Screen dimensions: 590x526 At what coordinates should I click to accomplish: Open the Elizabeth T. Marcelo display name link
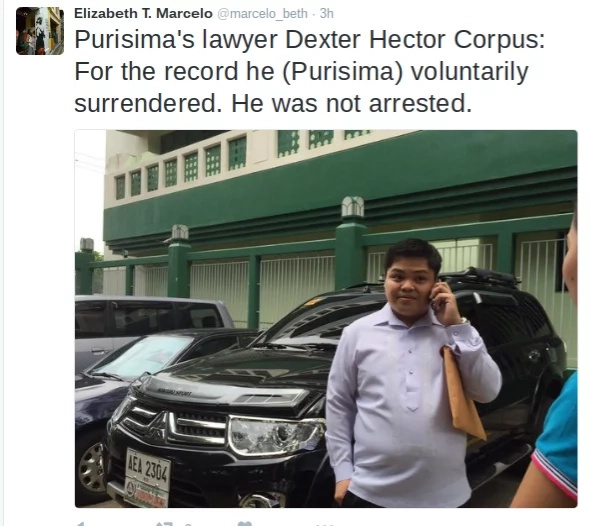click(143, 14)
